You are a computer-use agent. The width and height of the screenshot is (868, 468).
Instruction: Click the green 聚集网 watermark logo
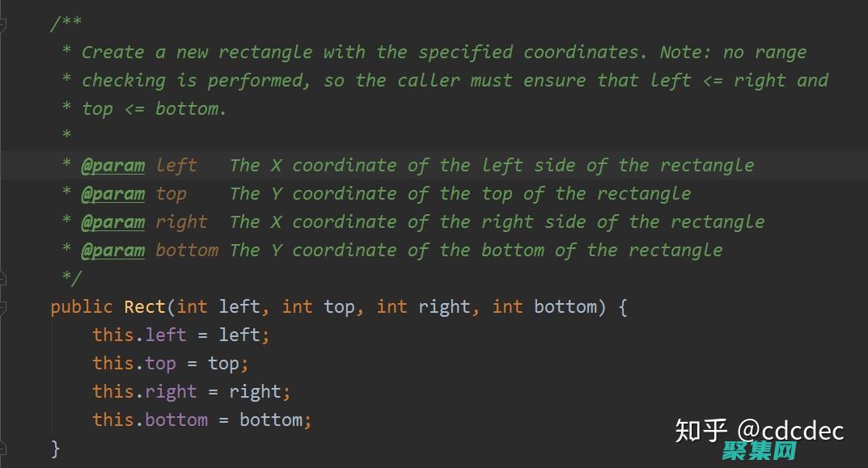[x=759, y=452]
